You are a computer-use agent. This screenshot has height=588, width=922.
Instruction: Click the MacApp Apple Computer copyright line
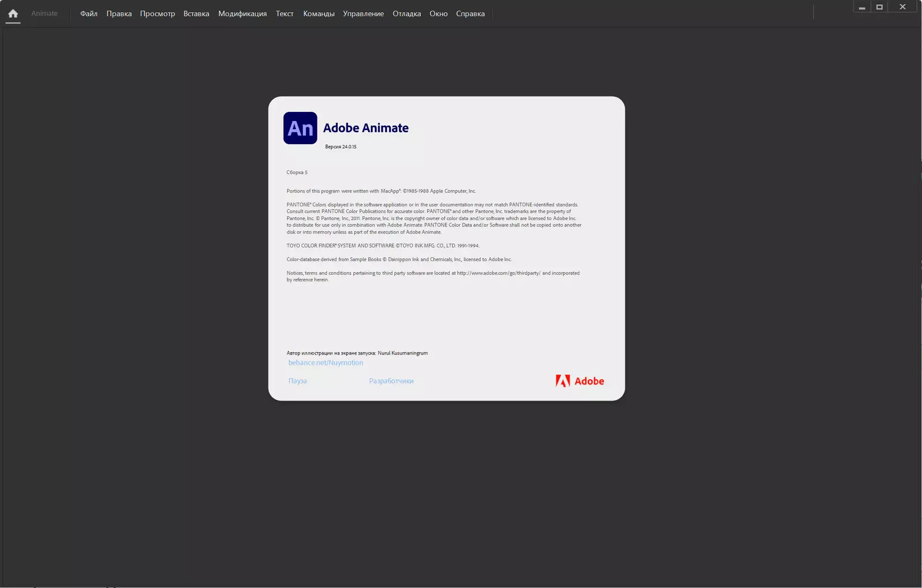tap(381, 191)
